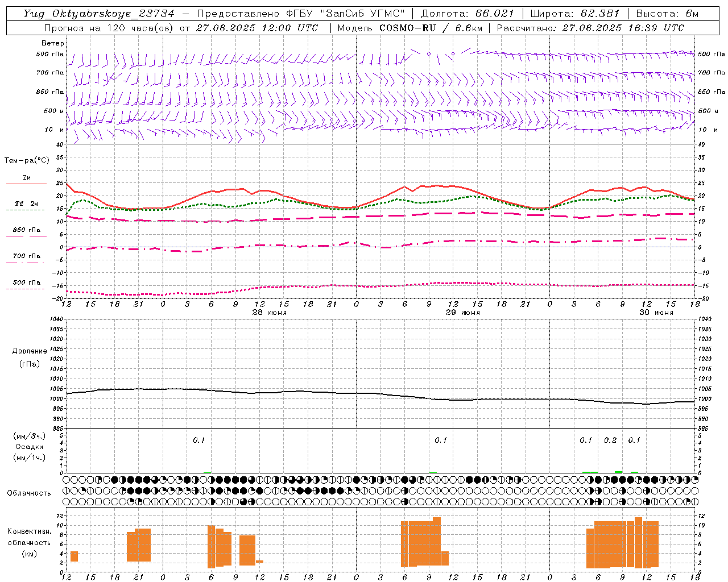
Task: Click the green dashed Td 2м legend sample
Action: [25, 210]
